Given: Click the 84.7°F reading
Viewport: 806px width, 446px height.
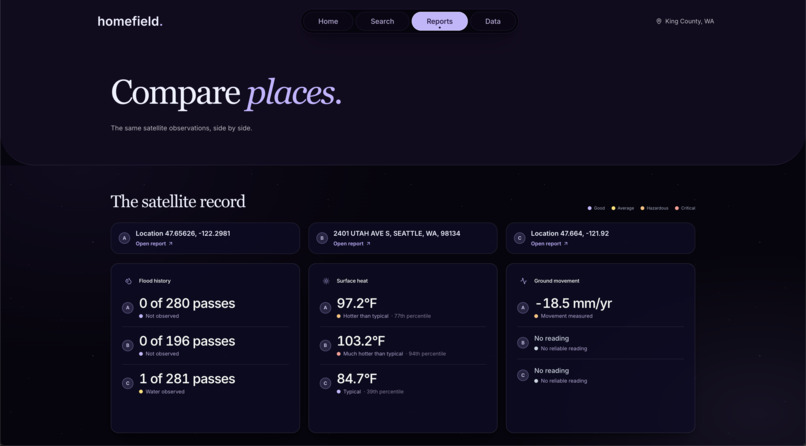Looking at the screenshot, I should click(x=357, y=379).
